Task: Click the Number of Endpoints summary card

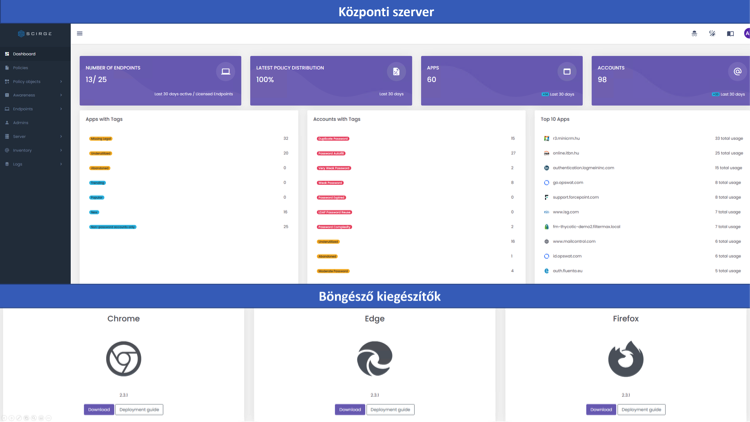Action: (160, 80)
